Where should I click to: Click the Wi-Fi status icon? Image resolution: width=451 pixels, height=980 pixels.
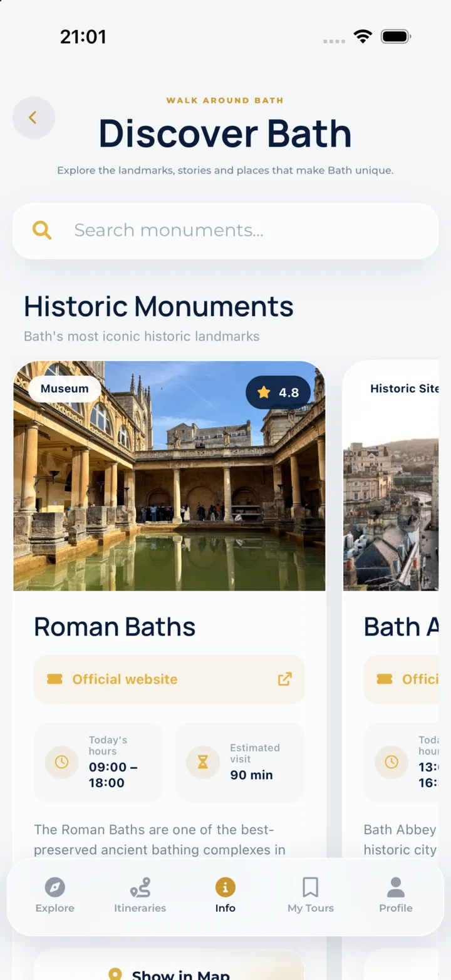click(x=363, y=36)
